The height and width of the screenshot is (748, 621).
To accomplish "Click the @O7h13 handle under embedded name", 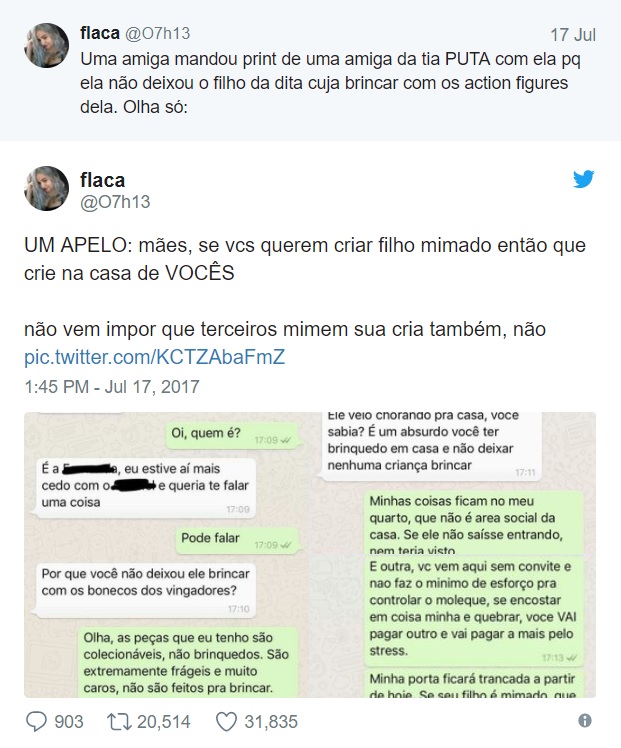I will coord(115,202).
